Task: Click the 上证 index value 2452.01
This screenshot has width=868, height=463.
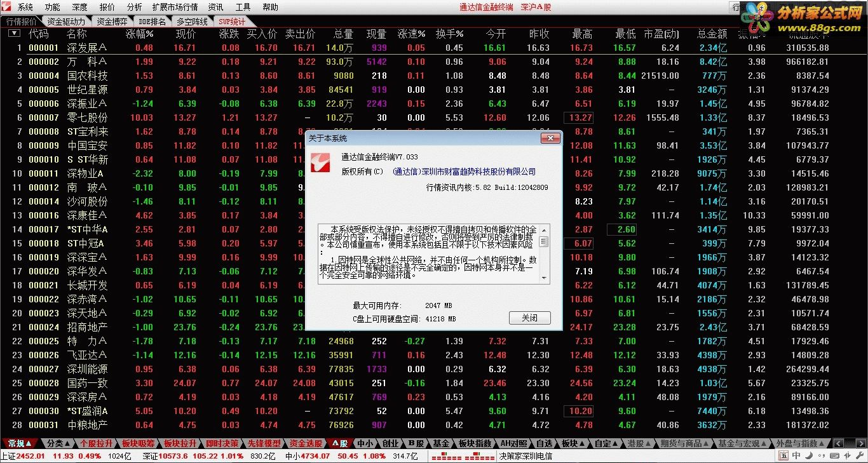Action: tap(31, 456)
